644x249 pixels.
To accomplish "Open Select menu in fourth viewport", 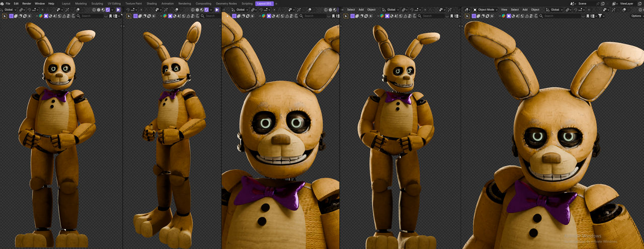I will (351, 10).
